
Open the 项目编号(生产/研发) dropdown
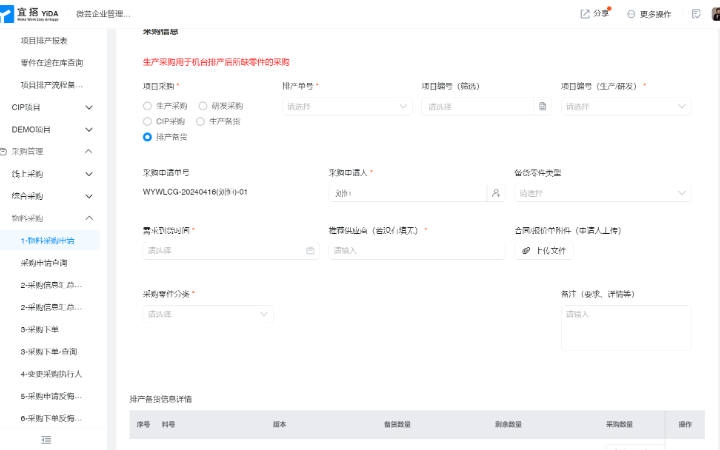626,107
